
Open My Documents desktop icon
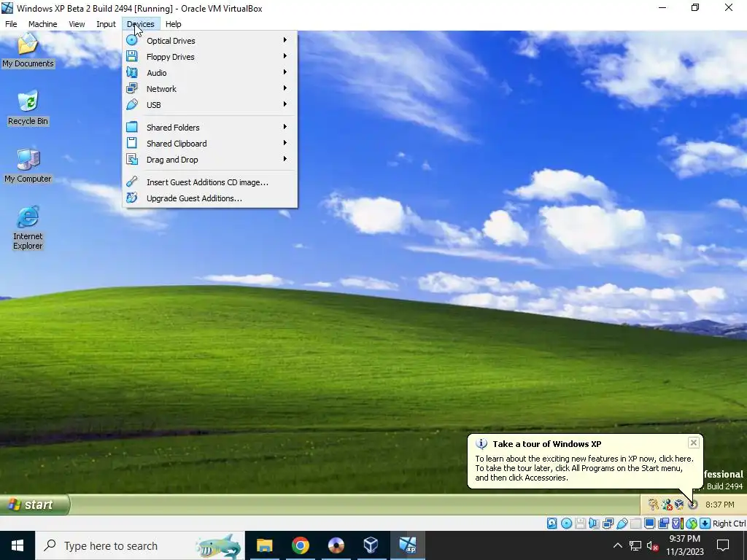[x=28, y=50]
